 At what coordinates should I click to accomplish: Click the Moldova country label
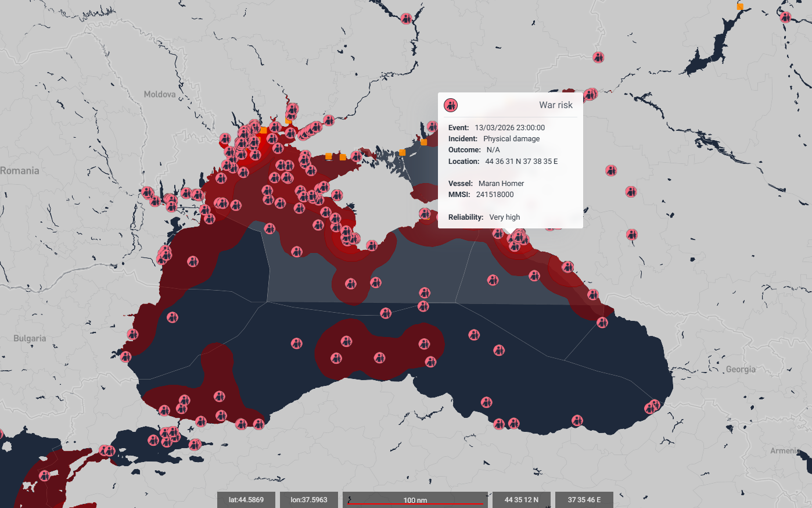click(x=160, y=94)
